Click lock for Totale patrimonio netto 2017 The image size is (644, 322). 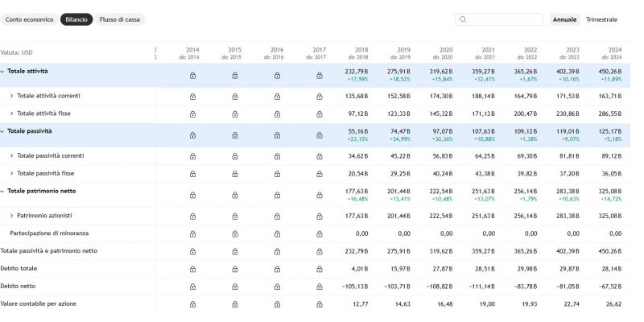point(318,195)
